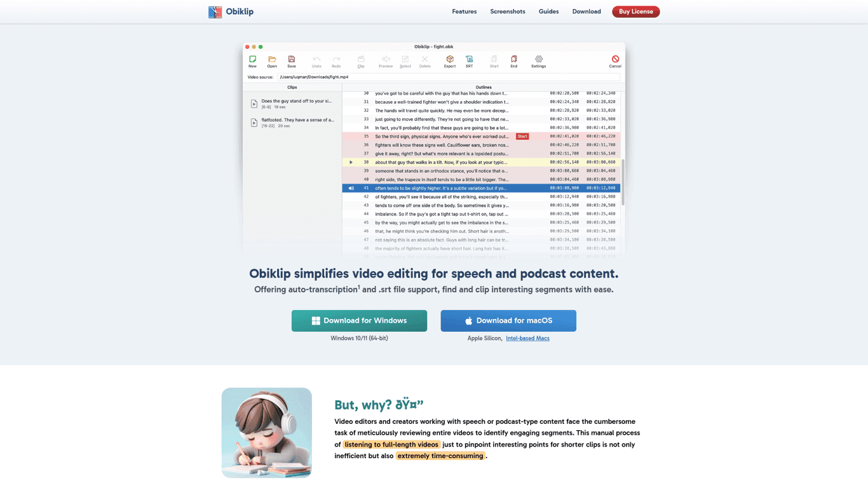
Task: Click the 'But, why?' heading
Action: (x=379, y=405)
